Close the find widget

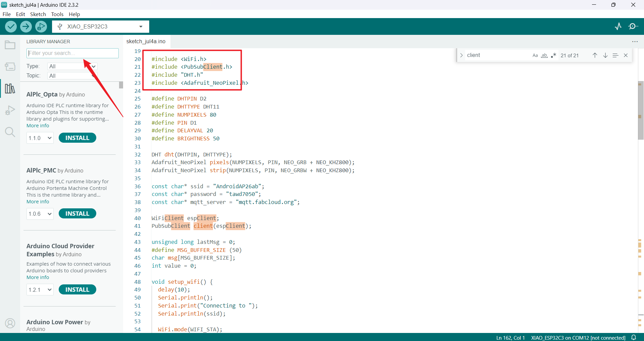click(626, 55)
